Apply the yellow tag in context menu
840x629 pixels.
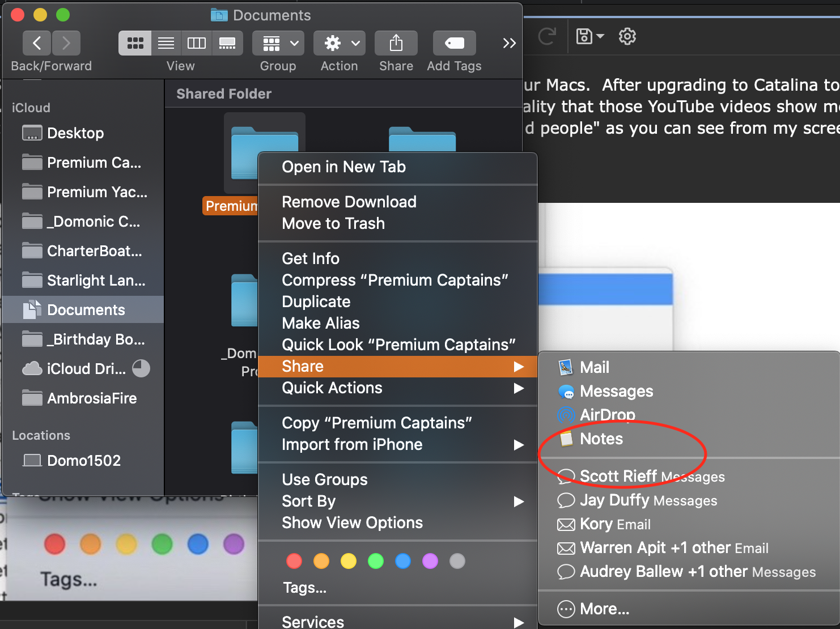point(349,561)
